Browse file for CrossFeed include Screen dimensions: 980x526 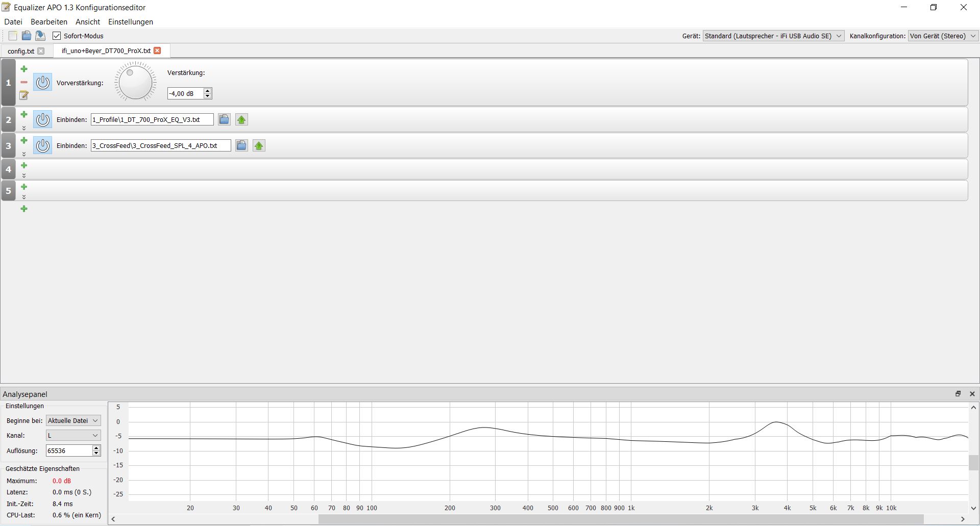pos(241,145)
